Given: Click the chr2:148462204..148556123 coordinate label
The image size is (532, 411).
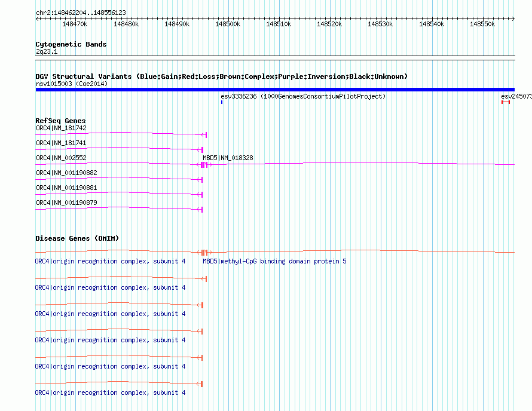Looking at the screenshot, I should 81,13.
